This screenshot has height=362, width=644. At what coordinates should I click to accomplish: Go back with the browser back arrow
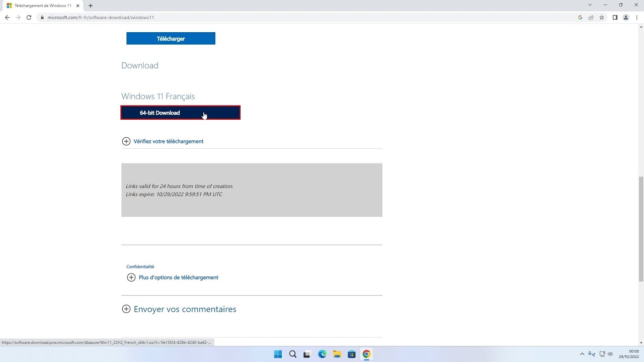tap(7, 17)
